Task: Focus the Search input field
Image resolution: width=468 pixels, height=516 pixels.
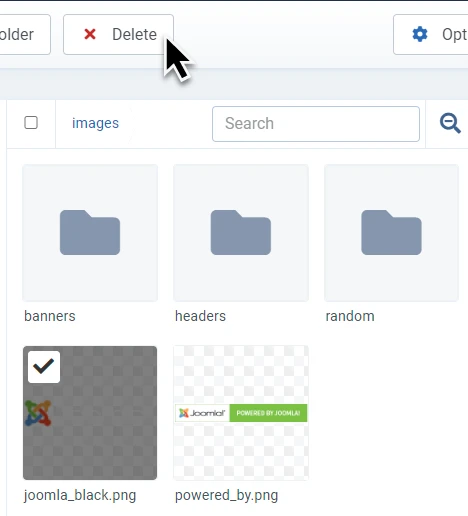Action: (x=316, y=124)
